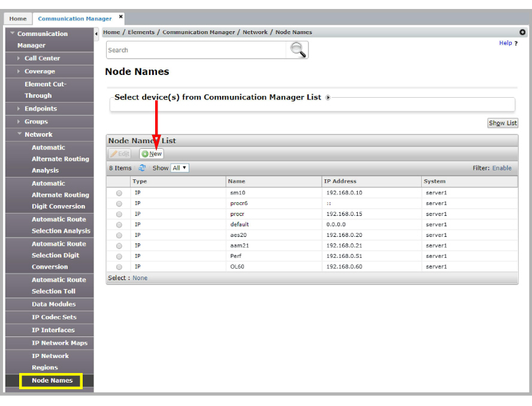Screen dimensions: 532x406
Task: Click the aes20 name cell
Action: tap(238, 235)
